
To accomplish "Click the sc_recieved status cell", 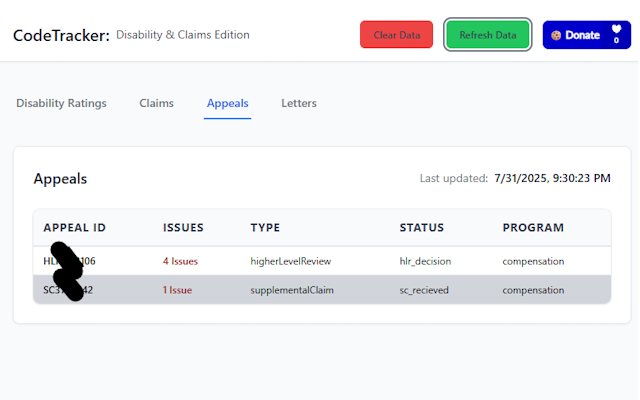I will click(x=424, y=290).
